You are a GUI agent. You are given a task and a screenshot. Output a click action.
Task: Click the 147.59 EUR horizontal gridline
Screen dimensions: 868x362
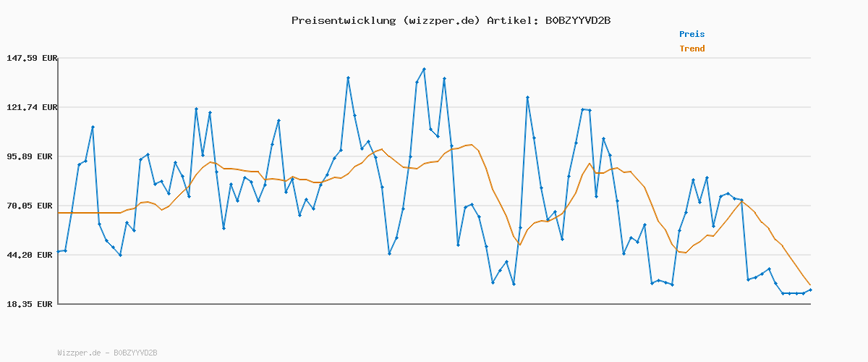(x=434, y=58)
